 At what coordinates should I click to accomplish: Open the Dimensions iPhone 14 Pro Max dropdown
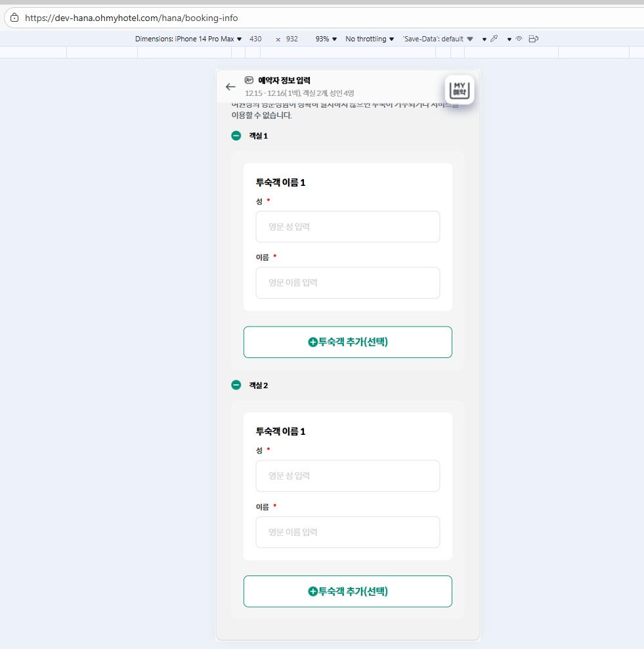point(188,39)
